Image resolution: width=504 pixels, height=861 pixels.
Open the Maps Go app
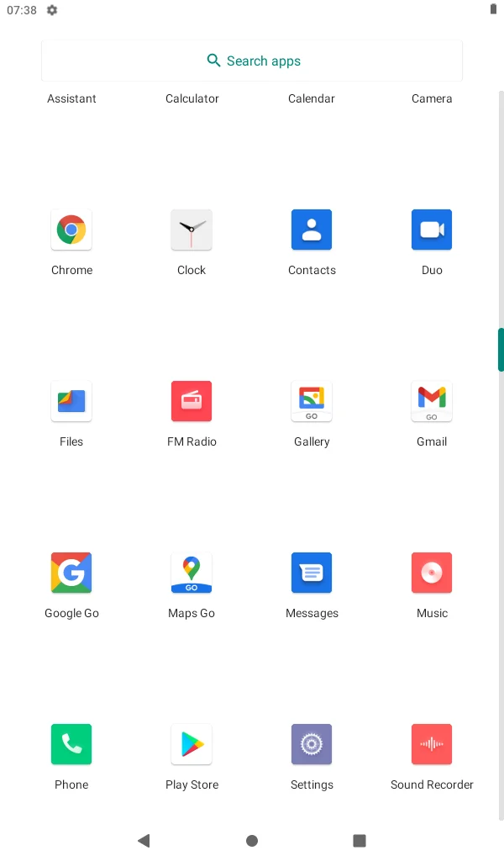coord(192,573)
